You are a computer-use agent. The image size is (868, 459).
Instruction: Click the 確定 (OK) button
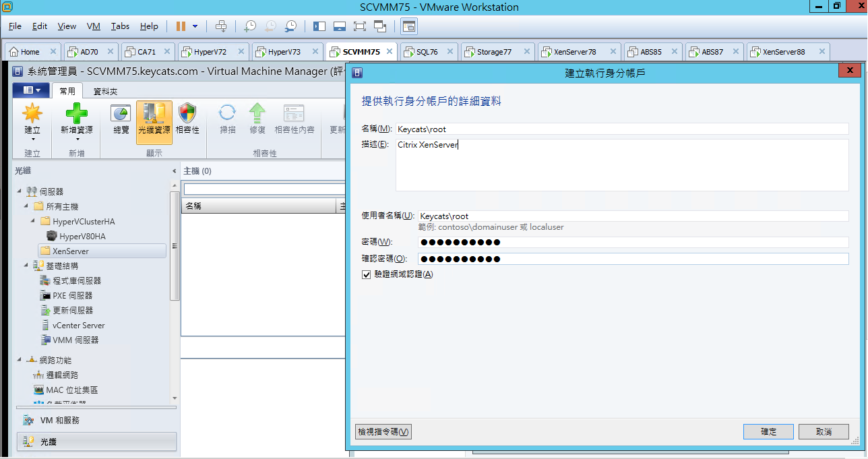(768, 431)
